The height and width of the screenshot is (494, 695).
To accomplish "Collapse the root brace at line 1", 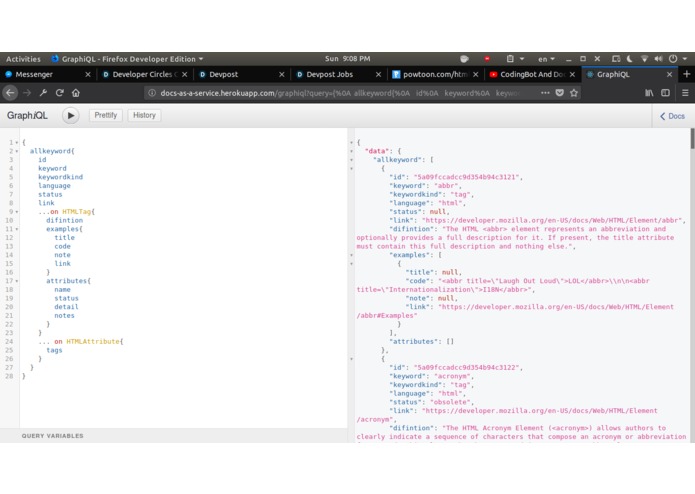I will (x=17, y=143).
